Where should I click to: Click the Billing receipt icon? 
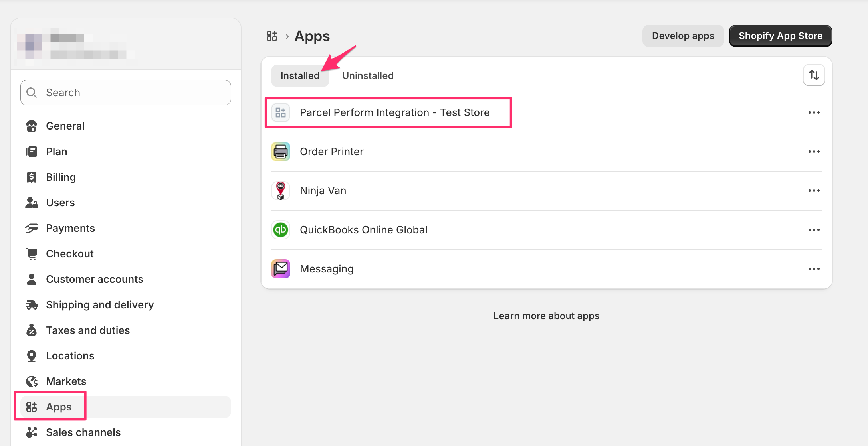click(32, 177)
